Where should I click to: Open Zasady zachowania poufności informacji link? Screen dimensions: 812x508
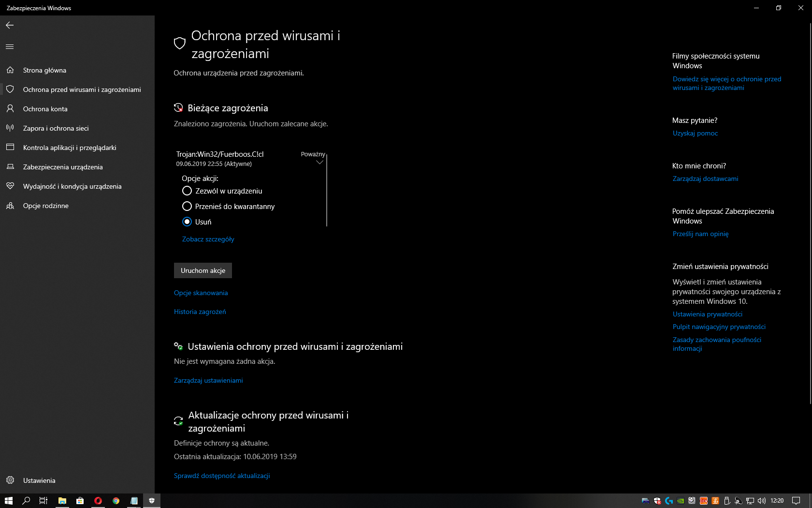[x=717, y=344]
